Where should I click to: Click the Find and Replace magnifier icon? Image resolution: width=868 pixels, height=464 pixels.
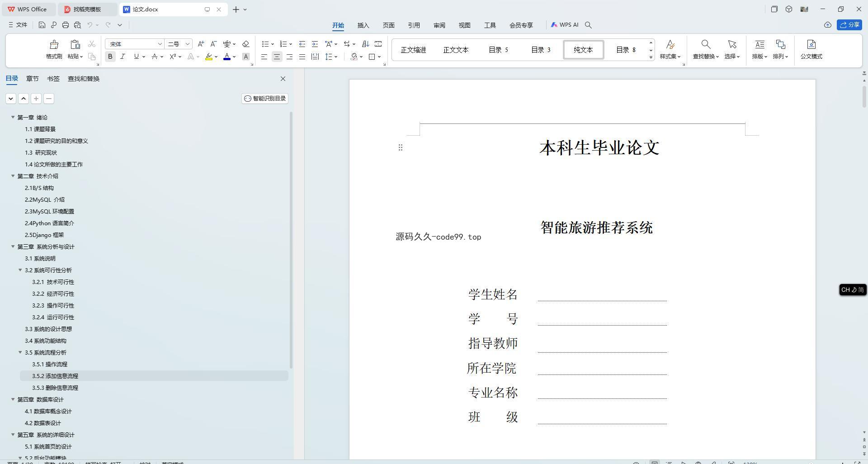click(x=705, y=44)
